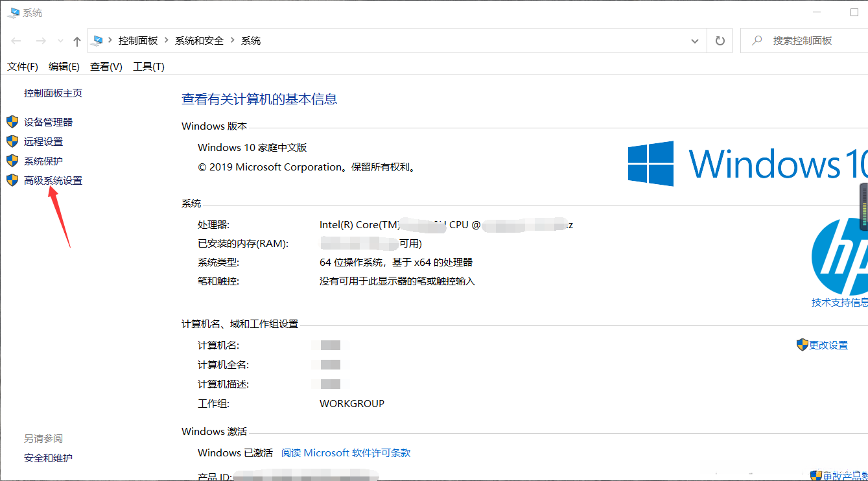Open 安全和维护 under See also

(48, 458)
